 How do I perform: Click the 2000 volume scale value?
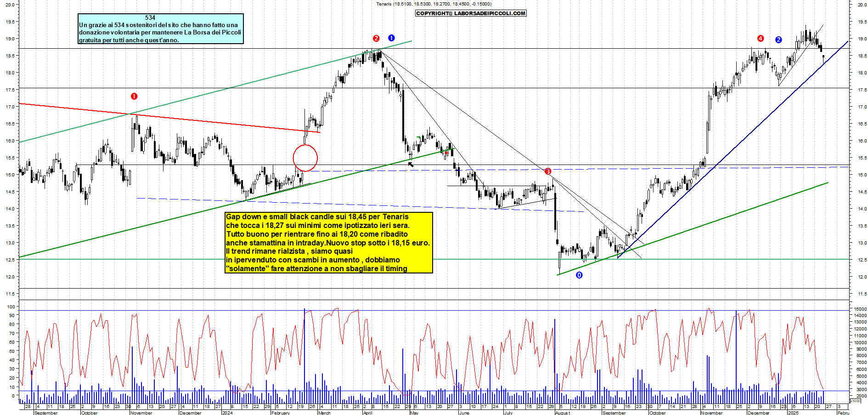point(861,396)
